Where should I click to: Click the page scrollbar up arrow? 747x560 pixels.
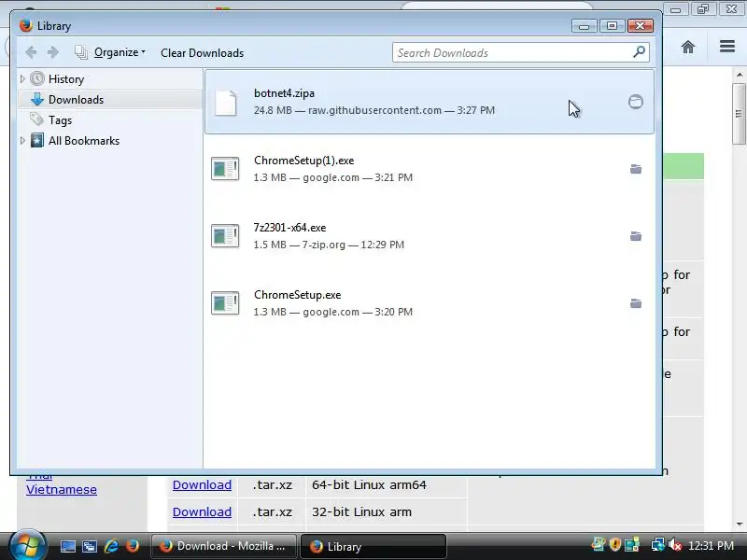[x=739, y=75]
